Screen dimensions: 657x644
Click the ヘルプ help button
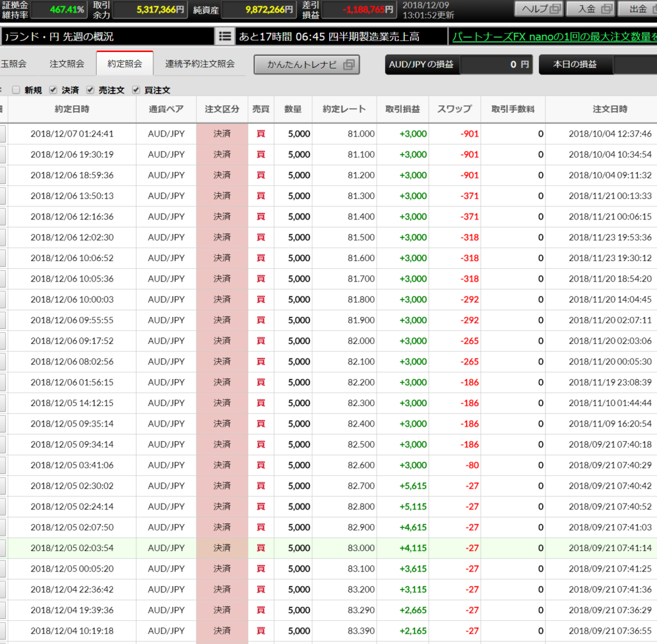pos(539,9)
